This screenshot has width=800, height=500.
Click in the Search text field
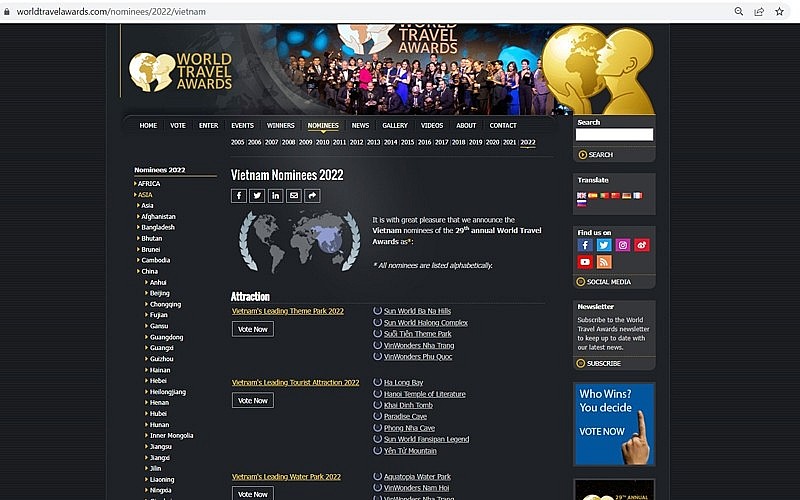[614, 135]
